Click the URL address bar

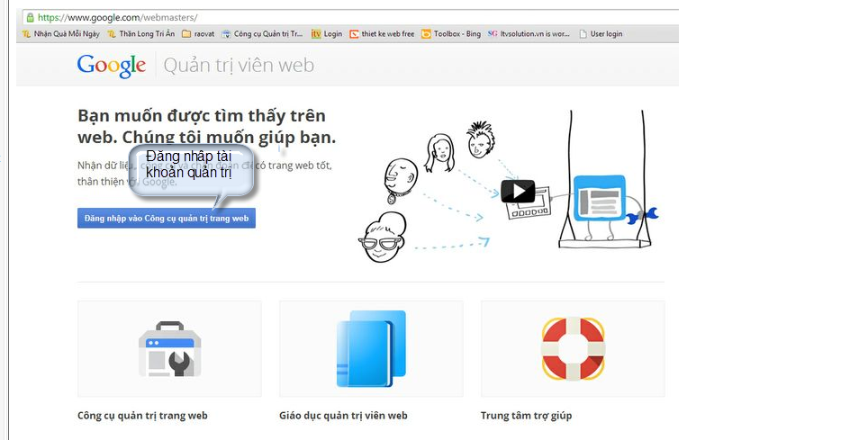(351, 17)
